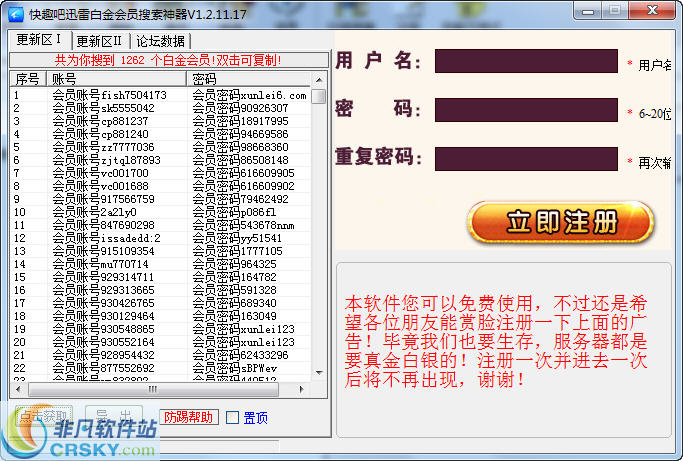683x461 pixels.
Task: Click password cell xunlei6.com
Action: 250,95
